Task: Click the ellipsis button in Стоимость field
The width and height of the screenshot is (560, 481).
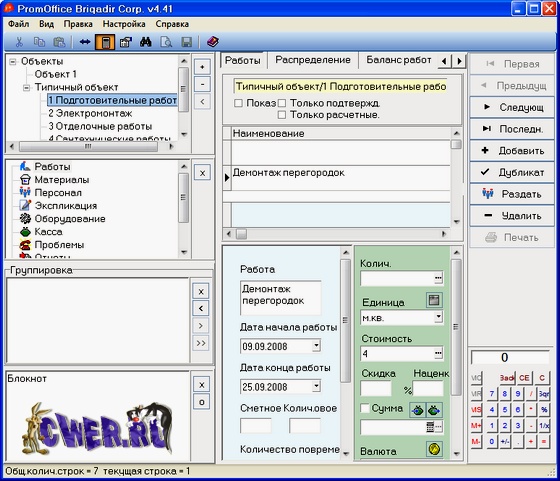Action: tap(438, 354)
